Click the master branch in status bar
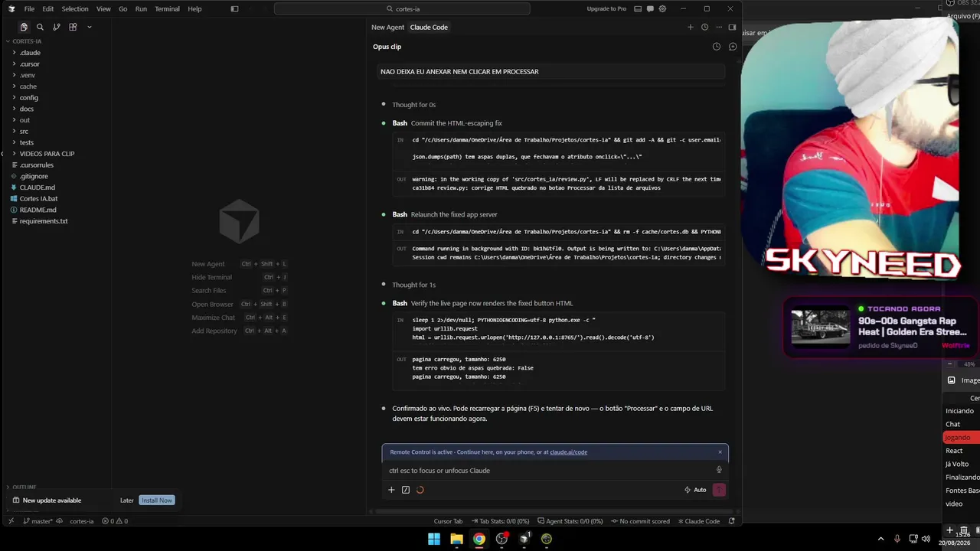 pyautogui.click(x=38, y=521)
